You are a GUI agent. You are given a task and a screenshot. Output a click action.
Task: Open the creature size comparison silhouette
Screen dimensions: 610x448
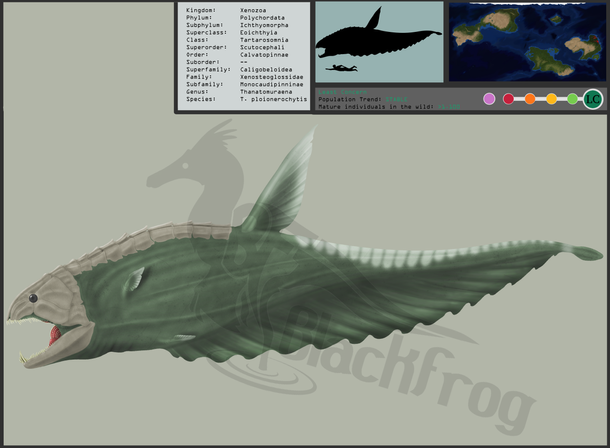pos(379,42)
